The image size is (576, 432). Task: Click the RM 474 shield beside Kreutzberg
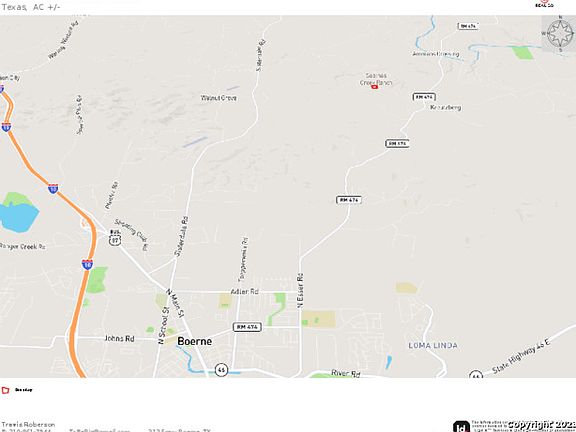(424, 97)
